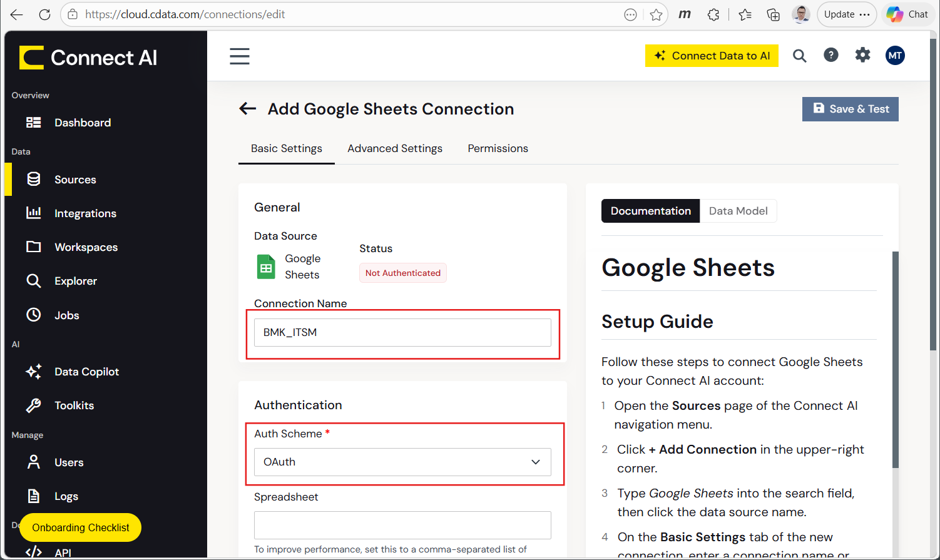Screen dimensions: 940x560
Task: Click the m extension icon in toolbar
Action: click(x=685, y=14)
